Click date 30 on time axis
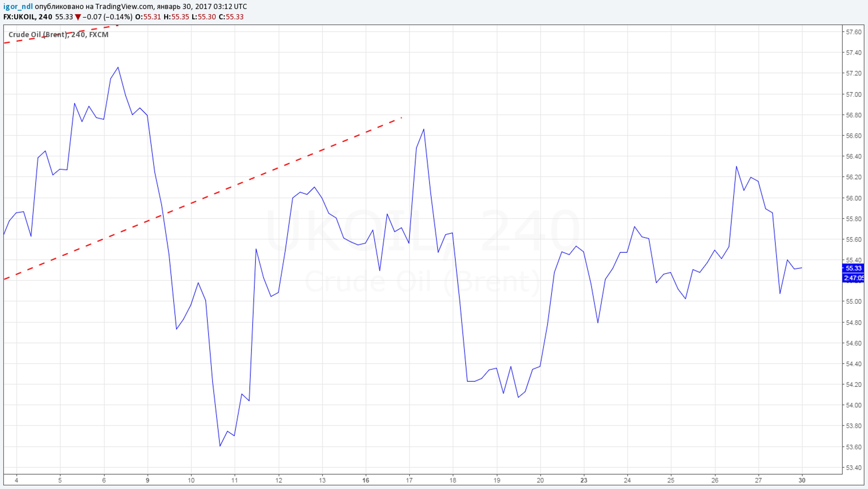The width and height of the screenshot is (868, 489). (x=802, y=480)
